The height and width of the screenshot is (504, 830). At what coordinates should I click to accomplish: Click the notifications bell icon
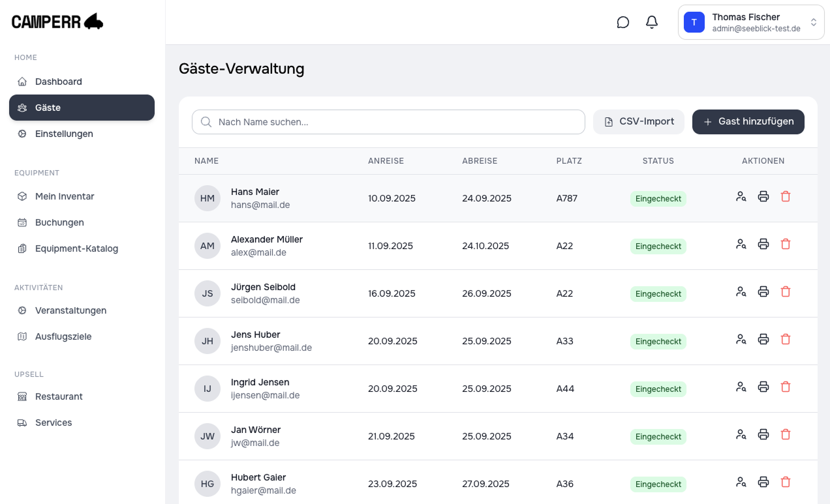652,22
